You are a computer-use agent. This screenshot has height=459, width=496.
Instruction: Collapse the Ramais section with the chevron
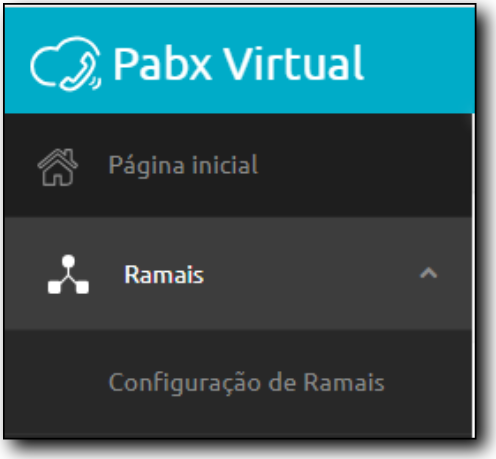(x=428, y=273)
